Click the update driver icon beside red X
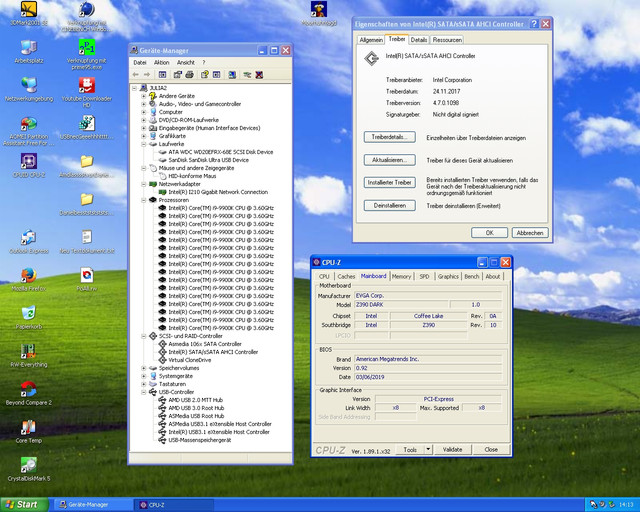The width and height of the screenshot is (640, 512). coord(247,74)
